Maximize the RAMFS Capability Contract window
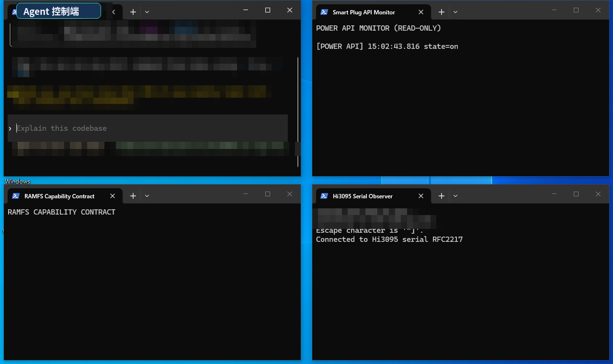The width and height of the screenshot is (613, 364). [x=268, y=194]
